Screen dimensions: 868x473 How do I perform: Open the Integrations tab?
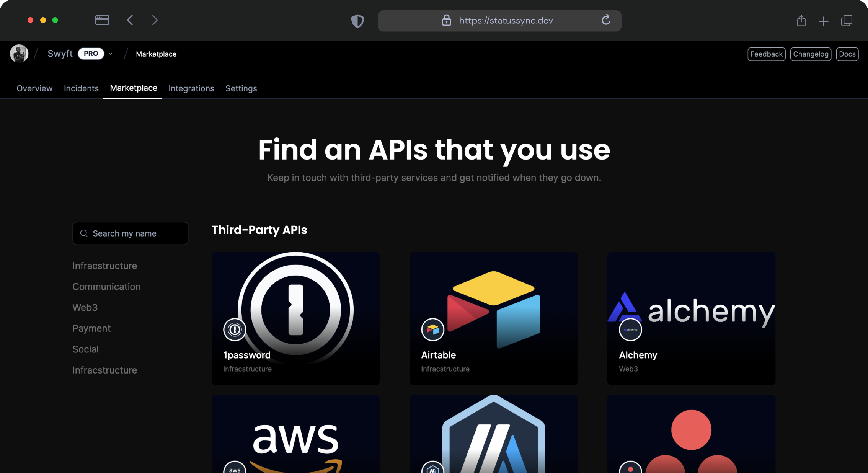[x=191, y=88]
